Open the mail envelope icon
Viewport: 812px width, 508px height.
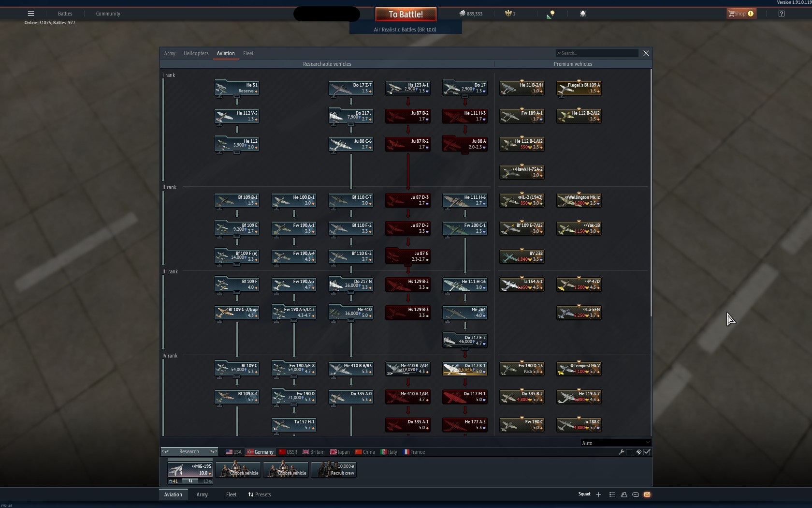pyautogui.click(x=647, y=494)
